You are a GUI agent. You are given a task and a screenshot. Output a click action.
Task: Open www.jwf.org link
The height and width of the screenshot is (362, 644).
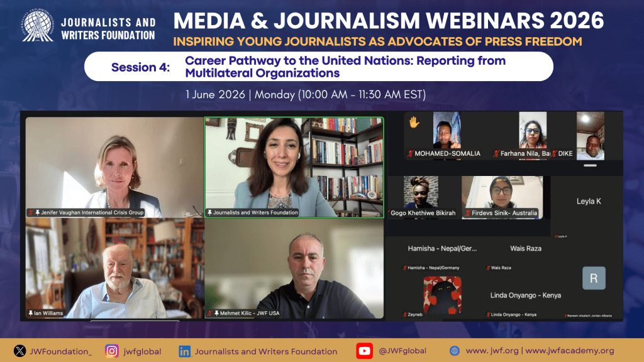coord(492,351)
